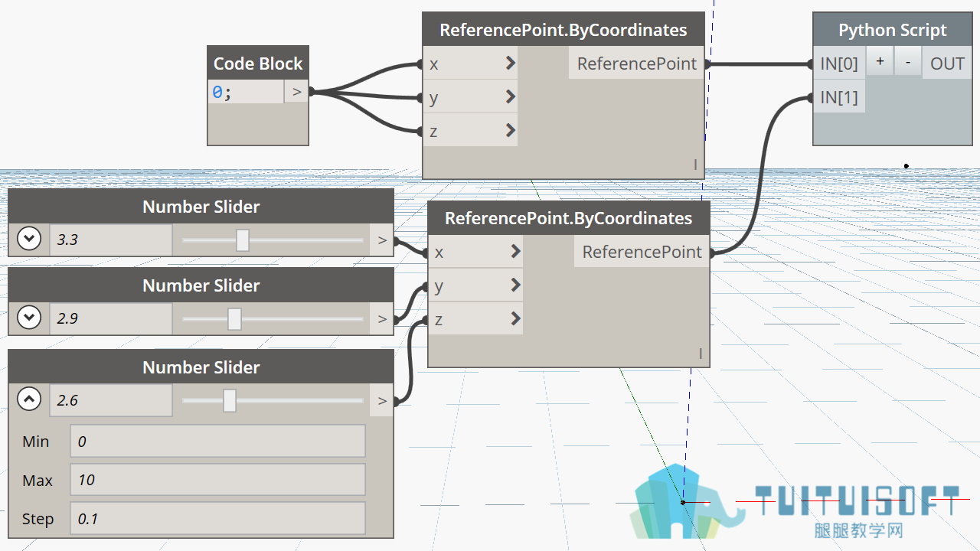Expand the 3.3 Number Slider settings

(29, 240)
